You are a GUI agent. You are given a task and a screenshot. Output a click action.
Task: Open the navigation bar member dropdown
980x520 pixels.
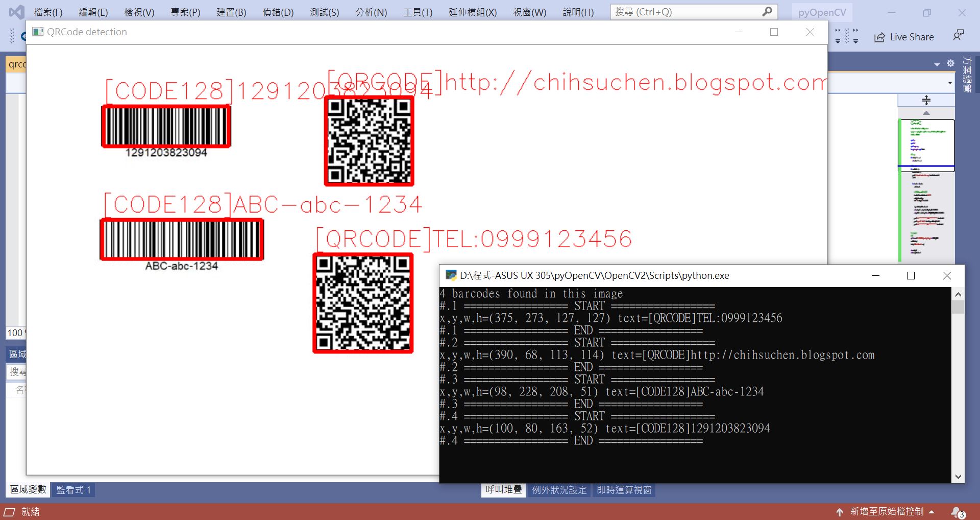[x=950, y=83]
